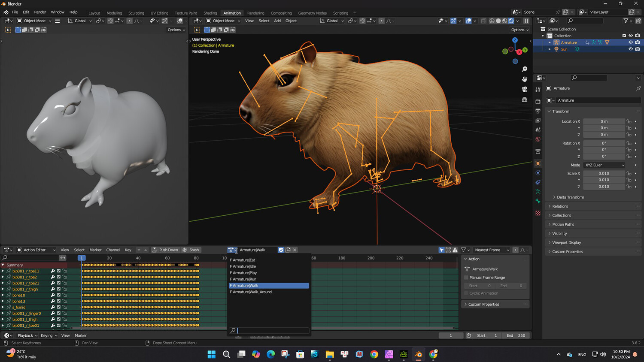
Task: Click the hand pan view icon
Action: click(524, 79)
